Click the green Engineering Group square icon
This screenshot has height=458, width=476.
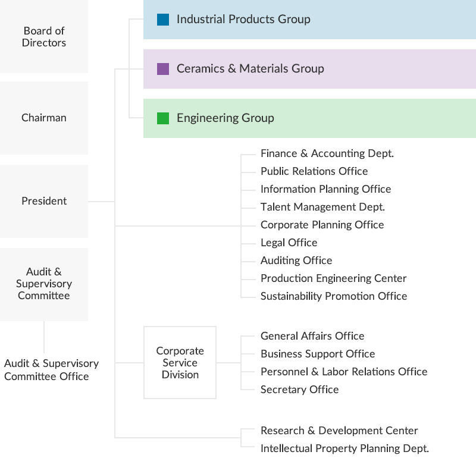point(162,118)
